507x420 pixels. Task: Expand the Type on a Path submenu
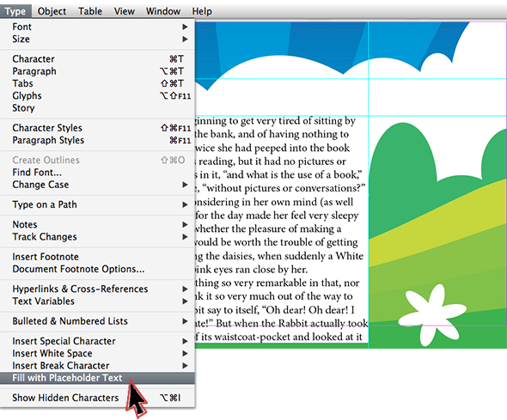click(97, 204)
